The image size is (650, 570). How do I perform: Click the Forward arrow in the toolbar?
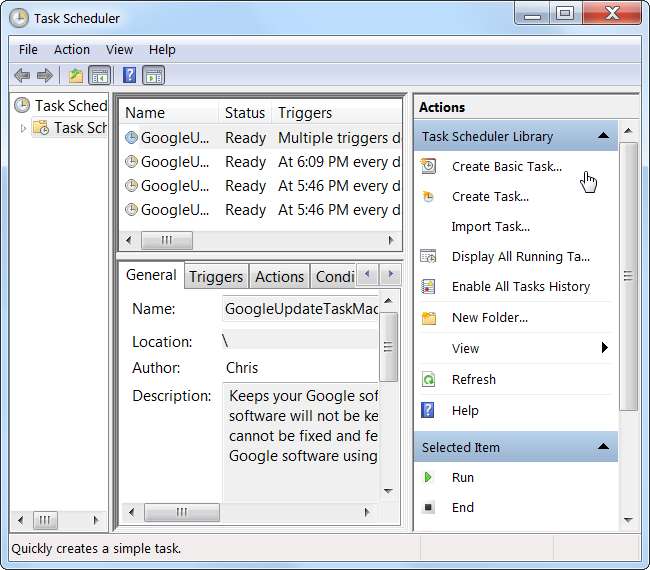(x=45, y=75)
